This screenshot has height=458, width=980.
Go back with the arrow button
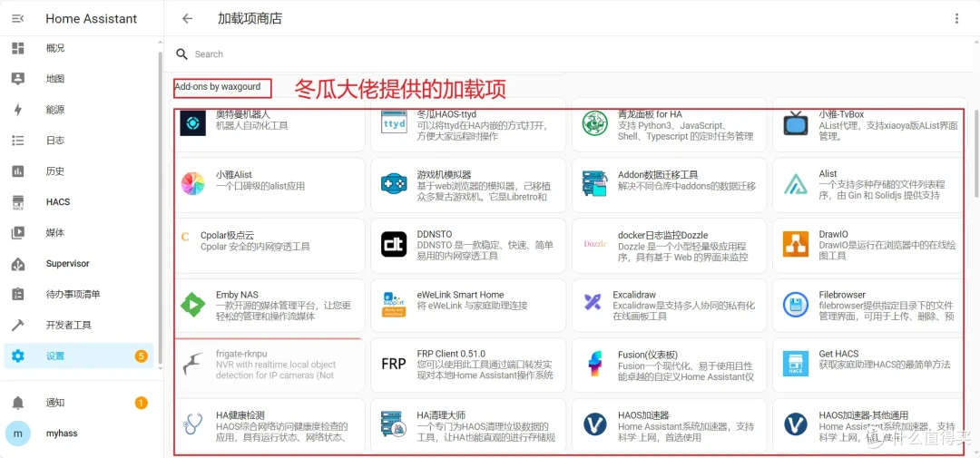pos(187,19)
